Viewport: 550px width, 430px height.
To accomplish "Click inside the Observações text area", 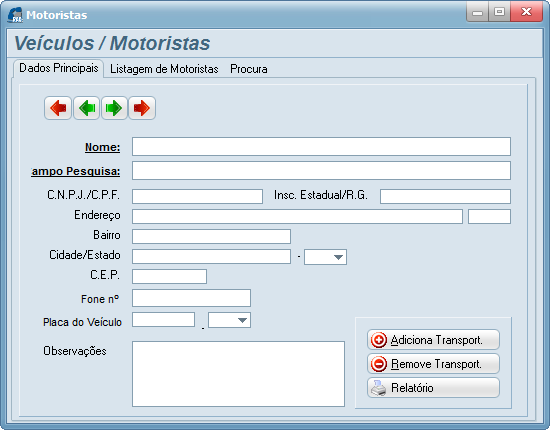I will pyautogui.click(x=239, y=374).
